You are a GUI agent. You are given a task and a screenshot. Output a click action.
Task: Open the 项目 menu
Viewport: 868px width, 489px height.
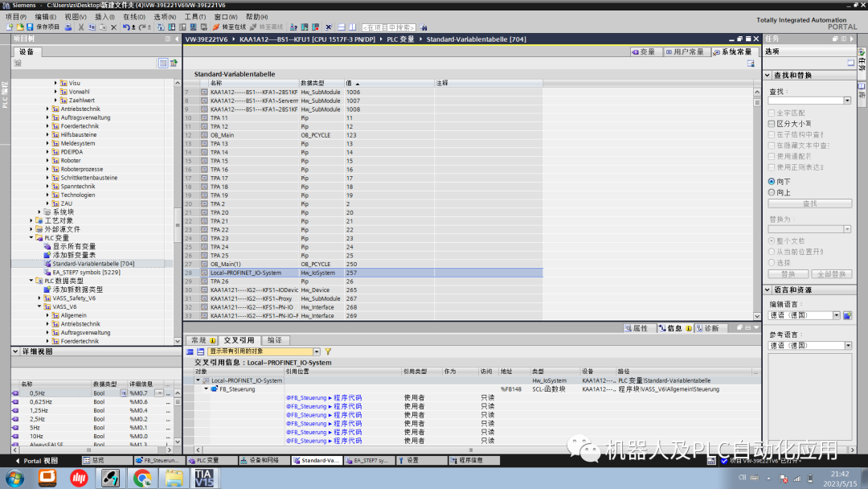(15, 17)
